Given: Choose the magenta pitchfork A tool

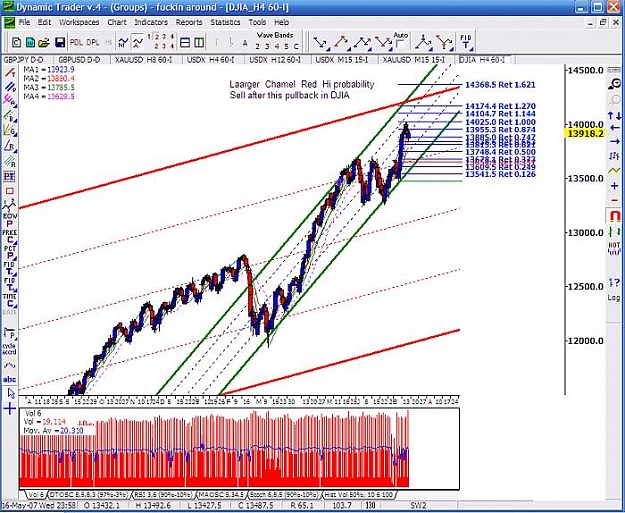Looking at the screenshot, I should [10, 100].
